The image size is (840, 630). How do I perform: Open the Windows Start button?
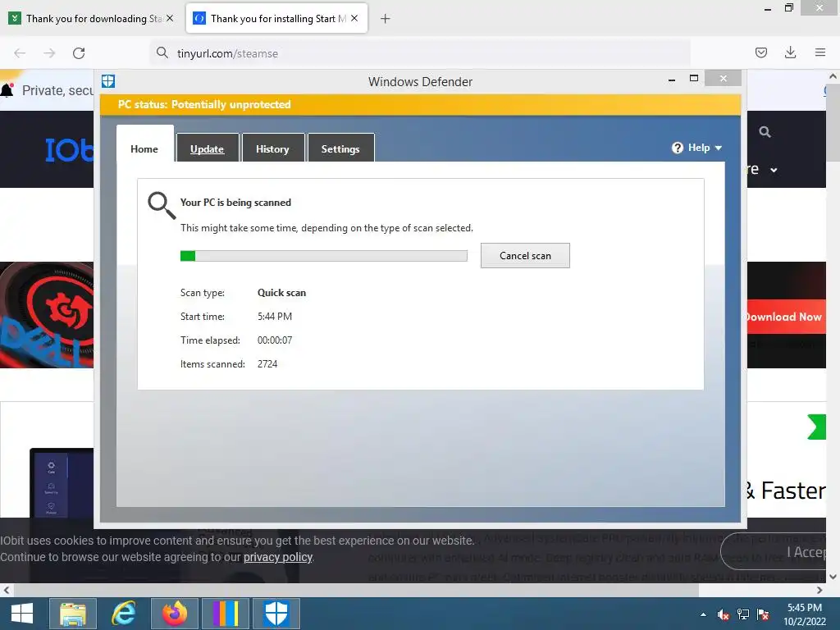[22, 614]
